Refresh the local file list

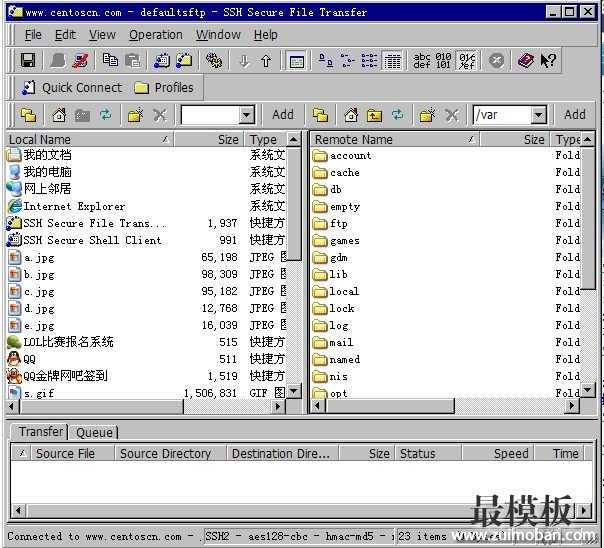coord(105,115)
